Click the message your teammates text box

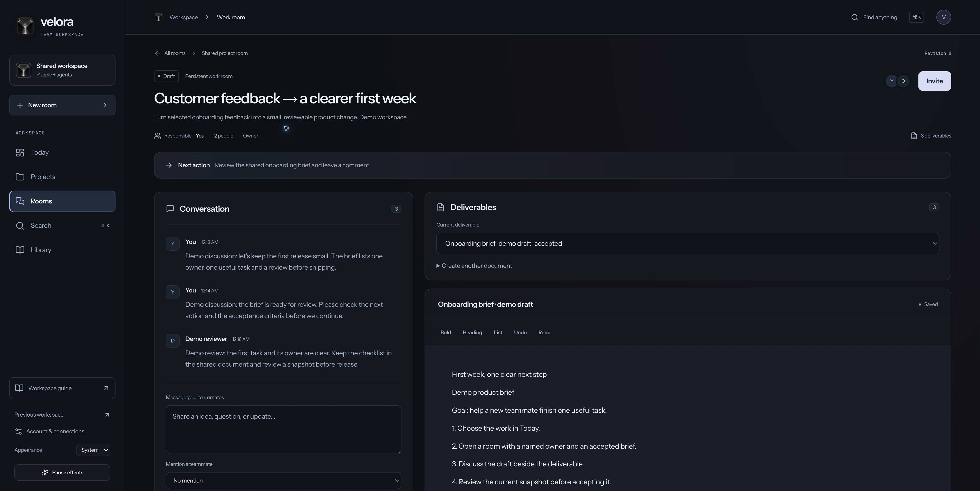tap(283, 430)
